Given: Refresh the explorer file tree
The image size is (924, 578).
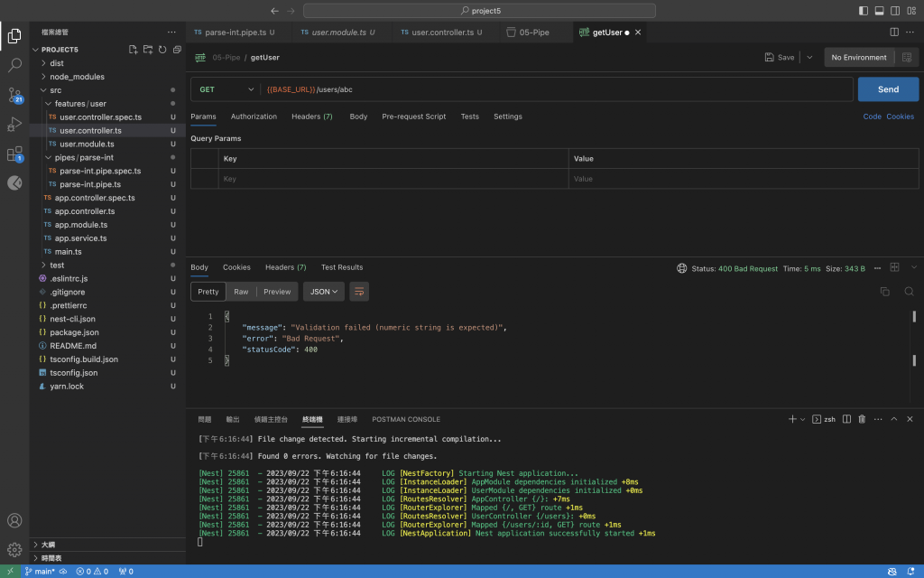Looking at the screenshot, I should 162,50.
